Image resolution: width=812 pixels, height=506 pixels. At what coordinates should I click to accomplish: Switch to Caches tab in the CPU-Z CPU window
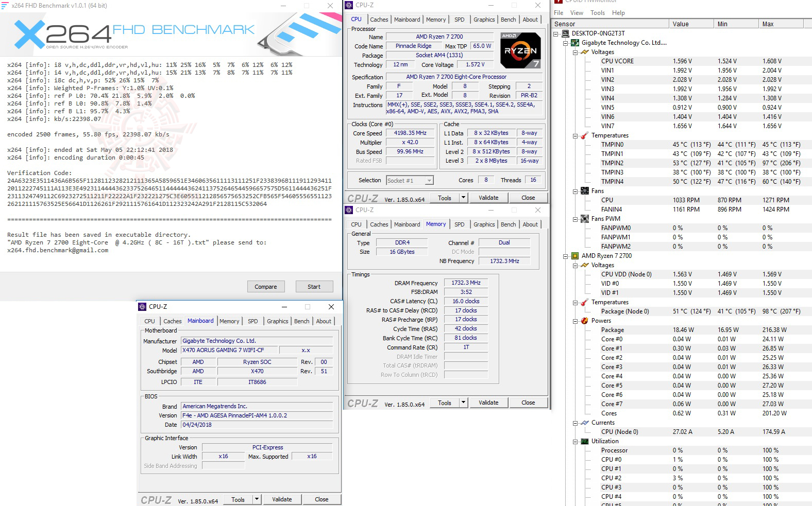(x=379, y=20)
